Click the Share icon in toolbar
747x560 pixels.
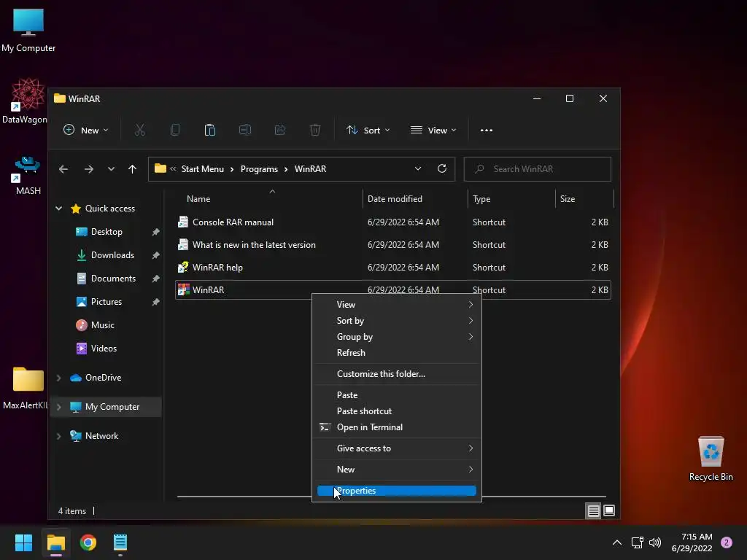279,130
